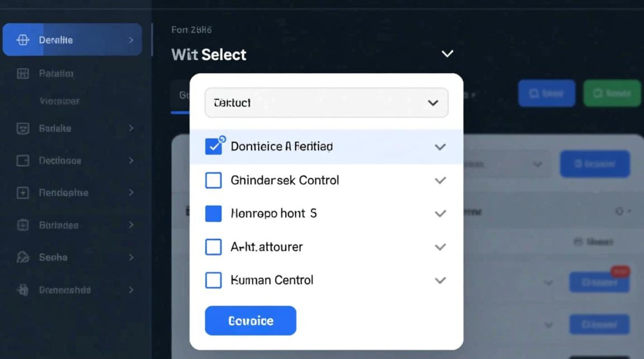
Task: Select the Viretatuer sidebar sub-item
Action: point(59,101)
